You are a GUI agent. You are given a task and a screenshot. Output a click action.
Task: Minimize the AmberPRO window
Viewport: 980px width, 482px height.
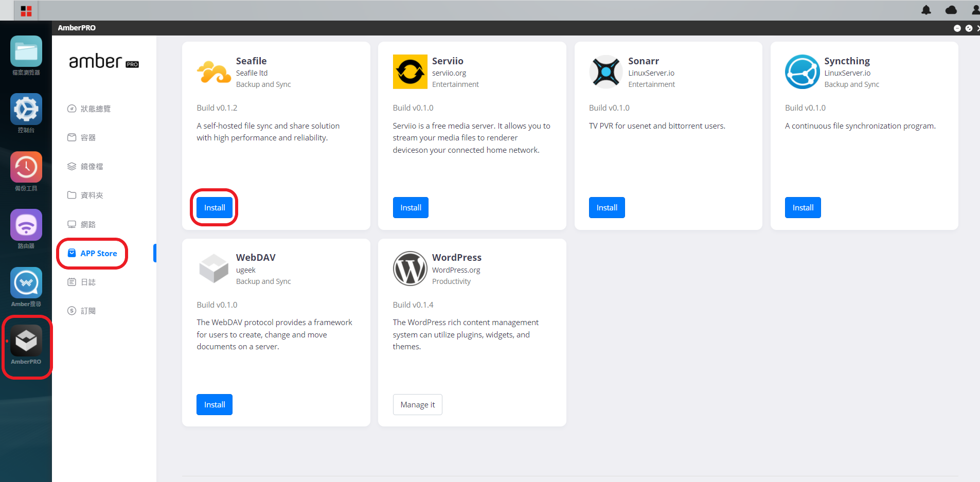point(957,28)
